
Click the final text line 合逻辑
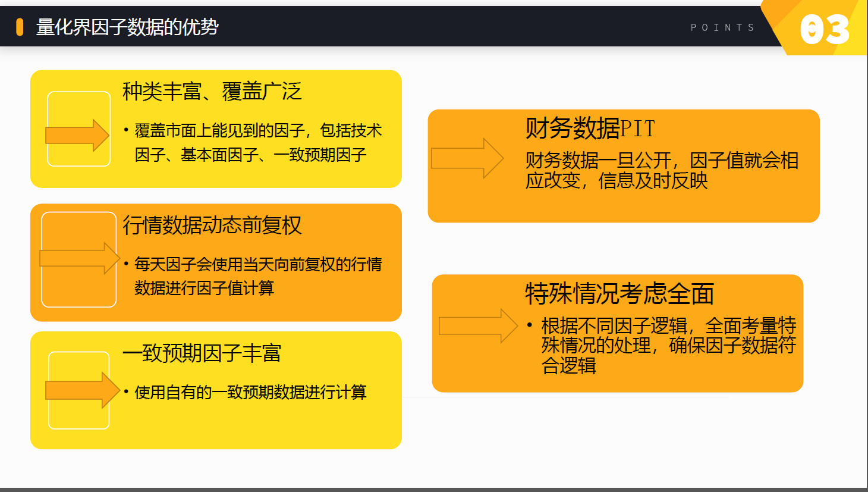click(568, 365)
